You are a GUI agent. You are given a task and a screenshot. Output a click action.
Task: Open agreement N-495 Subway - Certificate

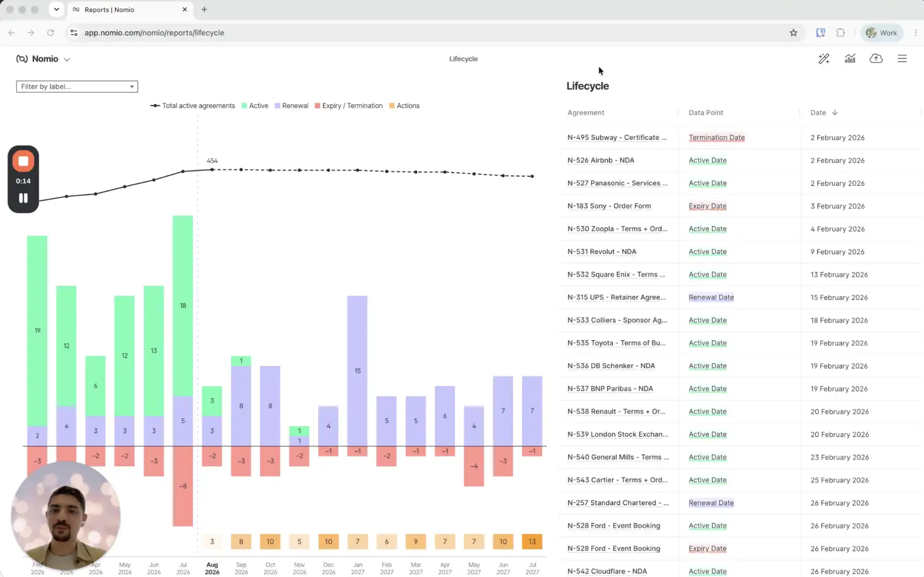tap(617, 138)
